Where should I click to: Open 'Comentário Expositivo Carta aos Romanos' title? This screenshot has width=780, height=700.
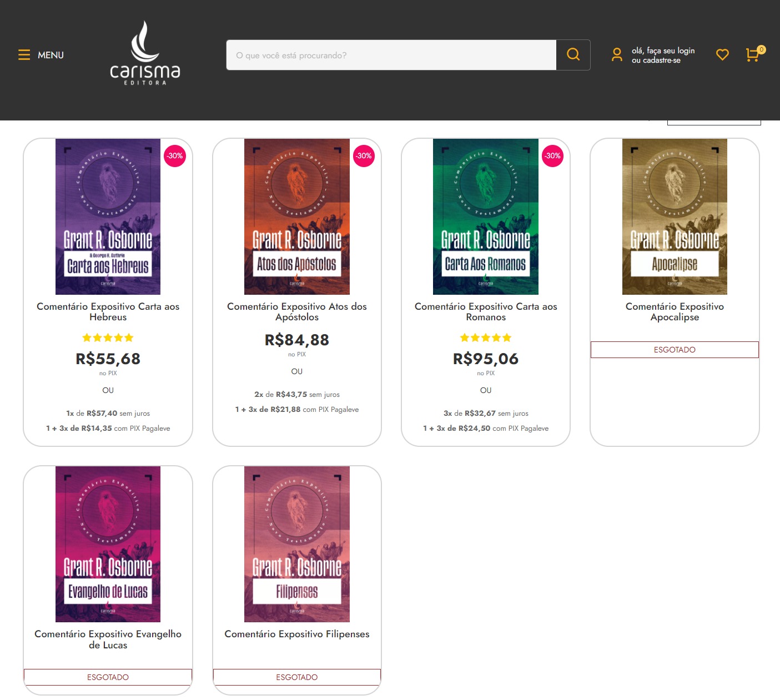point(486,311)
